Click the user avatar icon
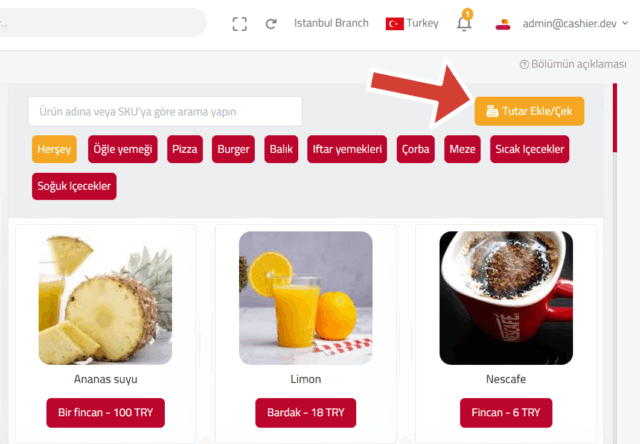Image resolution: width=640 pixels, height=444 pixels. (x=503, y=24)
